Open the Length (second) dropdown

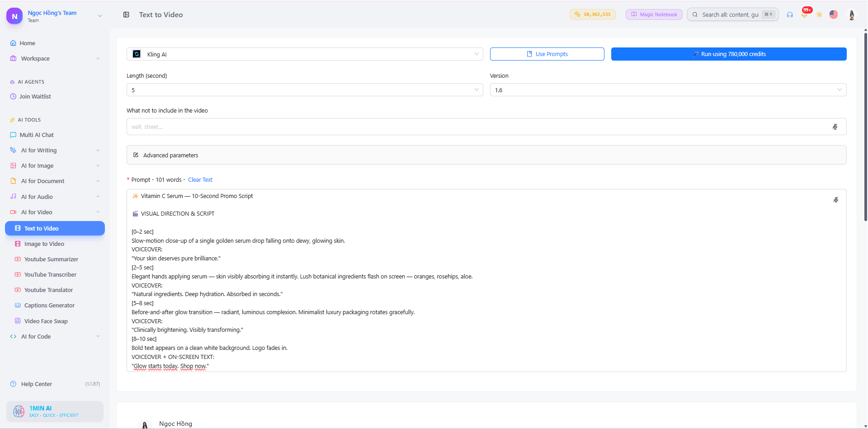305,90
